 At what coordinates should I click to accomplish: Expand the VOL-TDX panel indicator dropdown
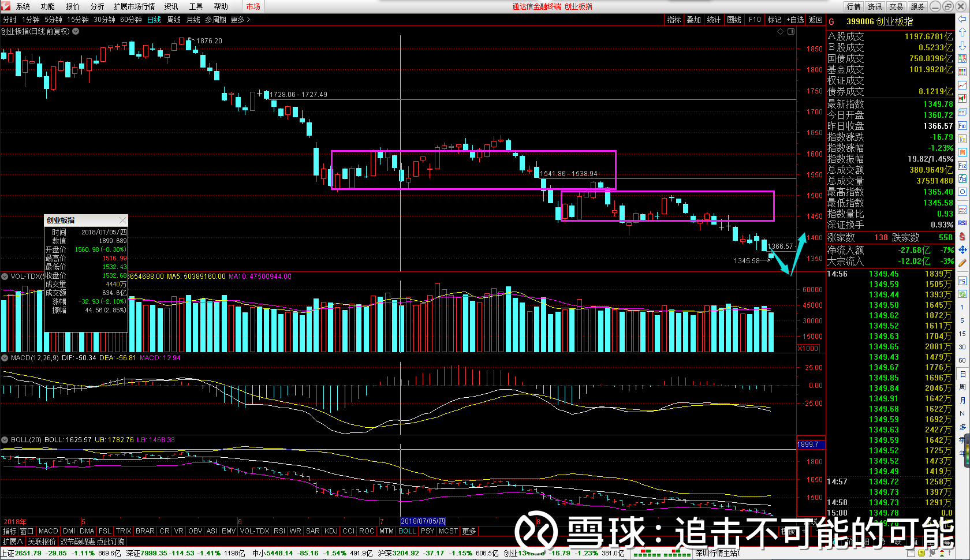pyautogui.click(x=5, y=277)
